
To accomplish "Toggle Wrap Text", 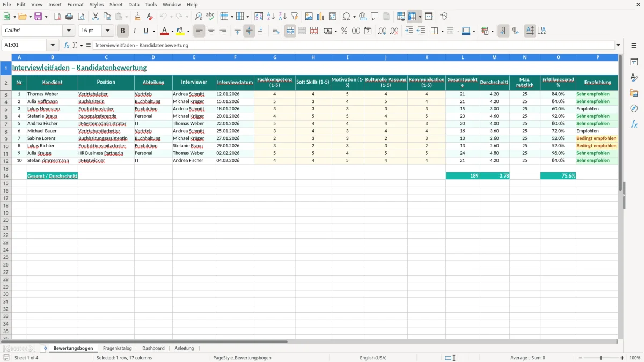I will click(x=276, y=31).
